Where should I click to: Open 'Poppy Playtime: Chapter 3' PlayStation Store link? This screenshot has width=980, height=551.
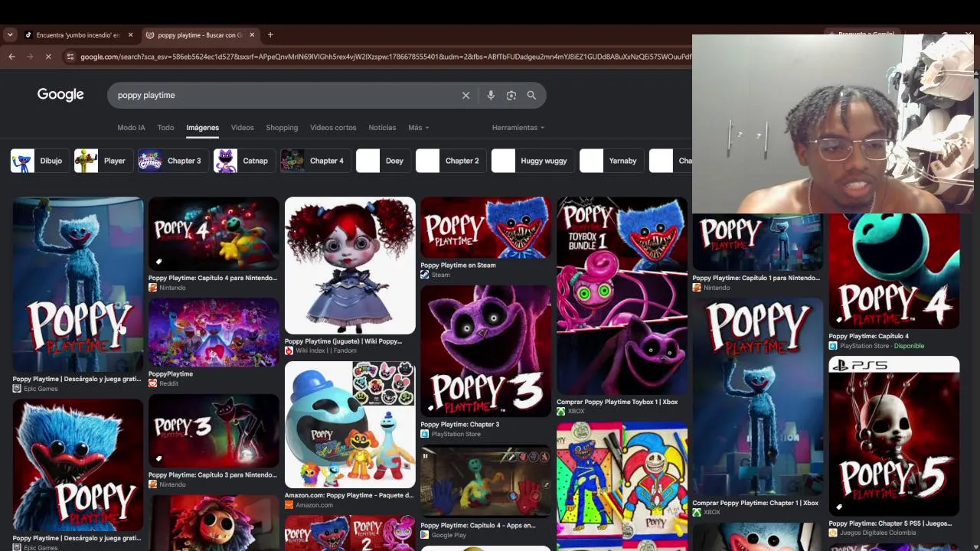459,424
